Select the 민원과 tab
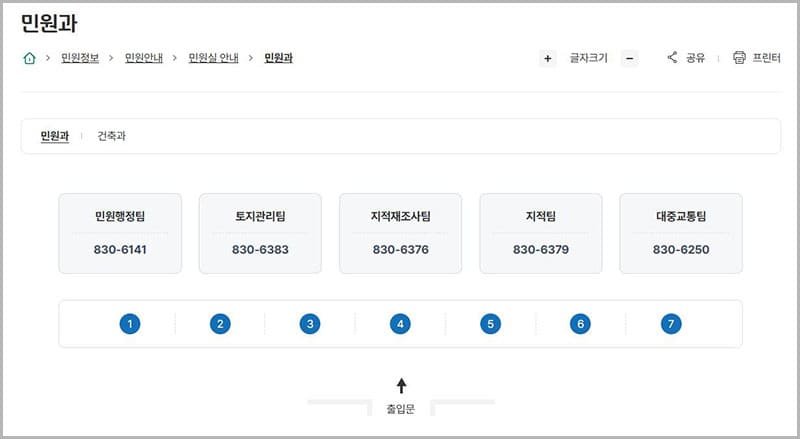This screenshot has height=439, width=800. (55, 136)
